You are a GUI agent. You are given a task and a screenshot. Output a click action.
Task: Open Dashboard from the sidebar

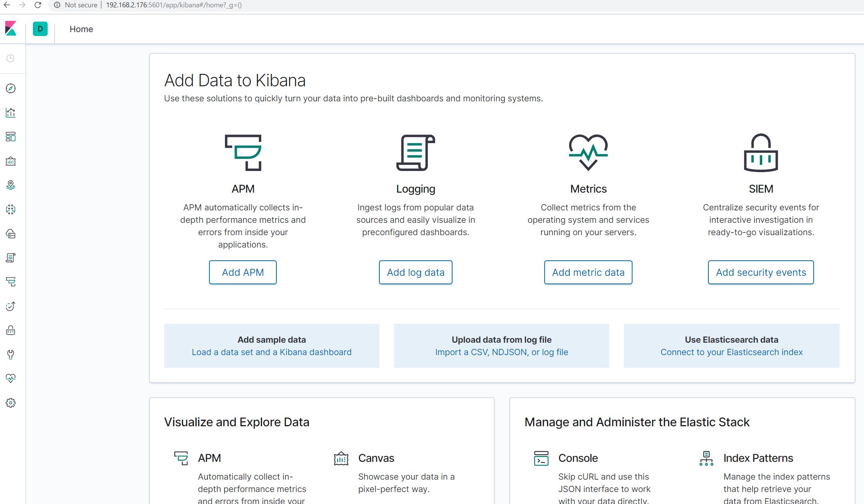point(11,137)
